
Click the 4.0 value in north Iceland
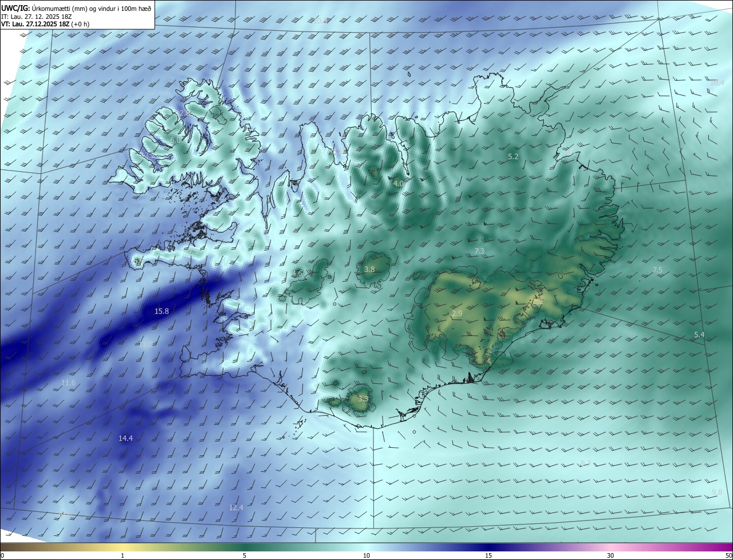pos(399,183)
